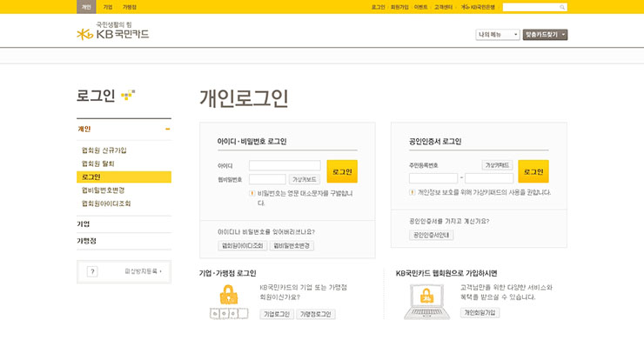Open the 나의 메뉴 dropdown

point(498,35)
